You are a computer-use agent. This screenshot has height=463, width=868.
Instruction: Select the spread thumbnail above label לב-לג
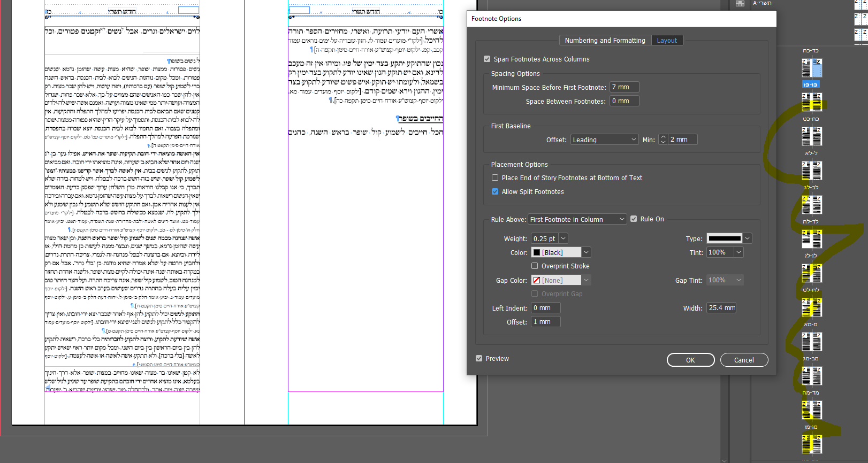(x=811, y=171)
